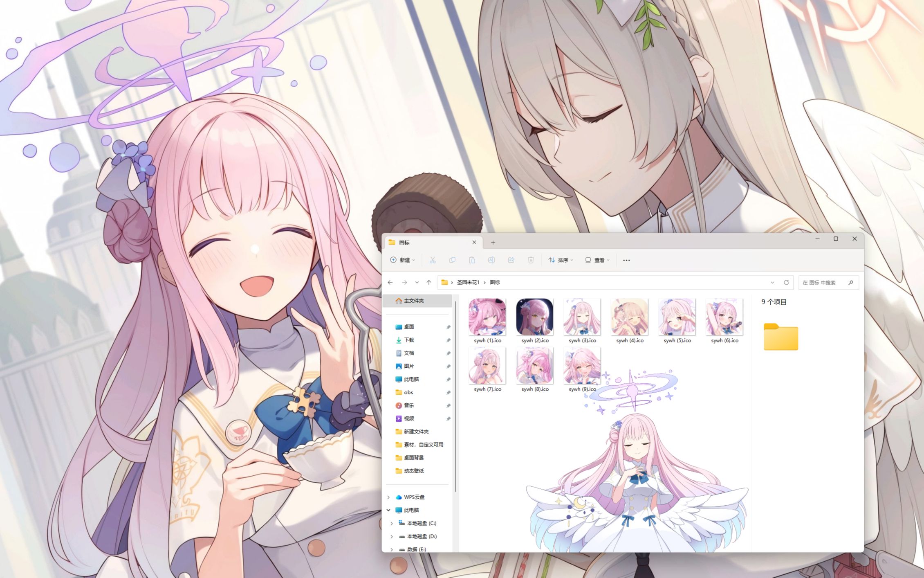Collapse the 此电脑 tree node
This screenshot has width=924, height=578.
pyautogui.click(x=388, y=510)
